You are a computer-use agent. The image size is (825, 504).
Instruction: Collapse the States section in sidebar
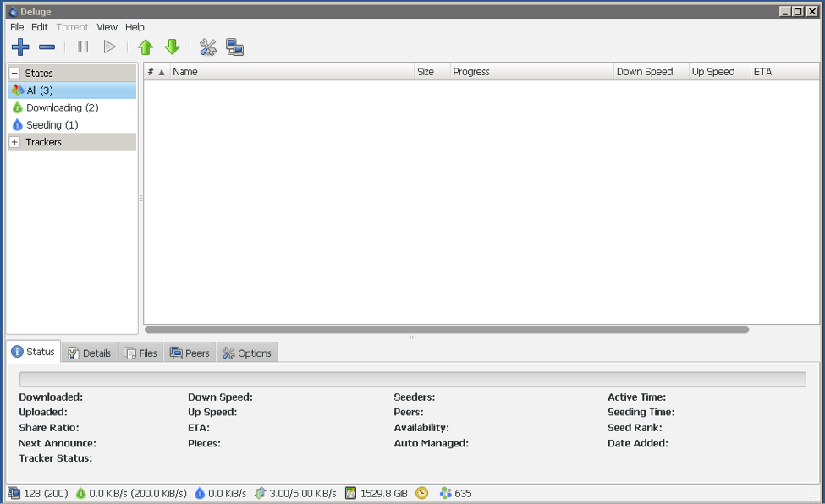pos(14,73)
